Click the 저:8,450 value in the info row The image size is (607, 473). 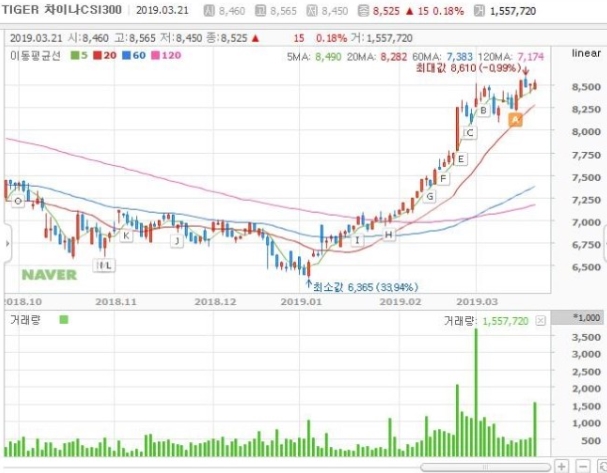click(181, 38)
